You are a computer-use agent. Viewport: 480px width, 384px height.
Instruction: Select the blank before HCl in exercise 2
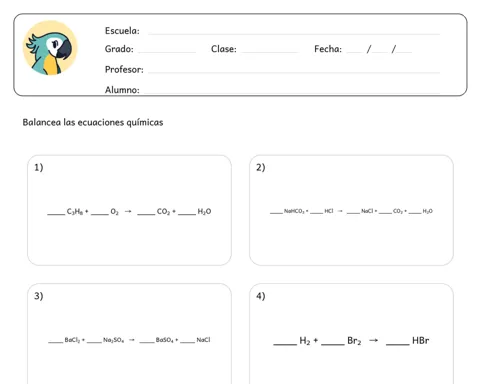pos(317,213)
